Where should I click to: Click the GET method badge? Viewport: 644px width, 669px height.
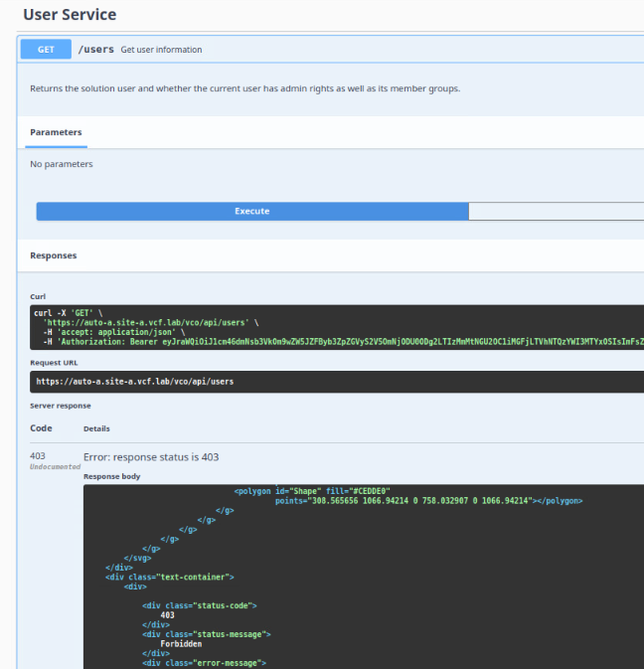click(x=46, y=50)
